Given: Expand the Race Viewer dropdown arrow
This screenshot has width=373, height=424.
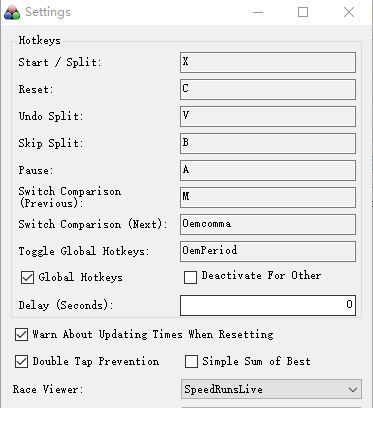Looking at the screenshot, I should (x=353, y=389).
